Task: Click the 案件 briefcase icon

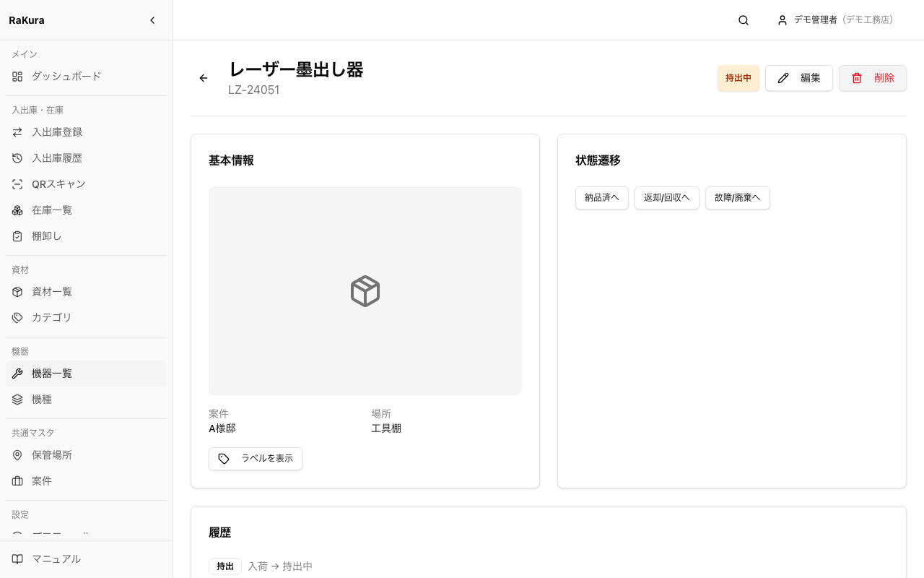Action: tap(17, 481)
